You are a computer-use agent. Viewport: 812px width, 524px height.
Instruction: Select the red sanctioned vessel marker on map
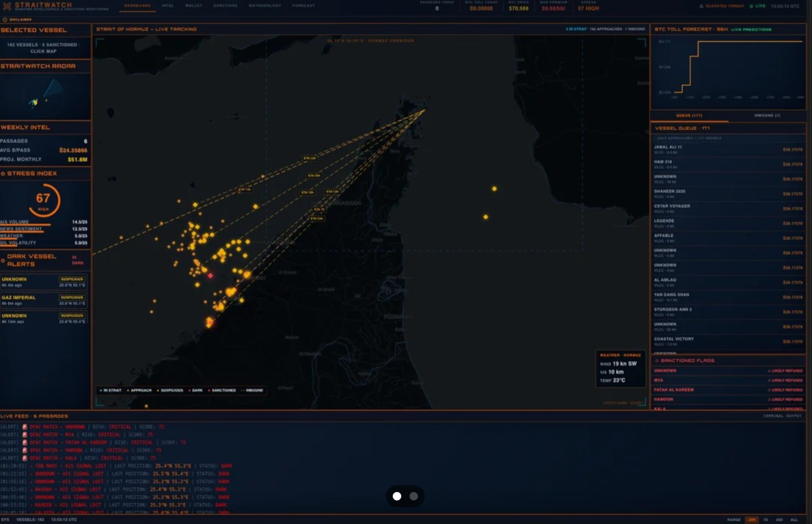pyautogui.click(x=210, y=275)
